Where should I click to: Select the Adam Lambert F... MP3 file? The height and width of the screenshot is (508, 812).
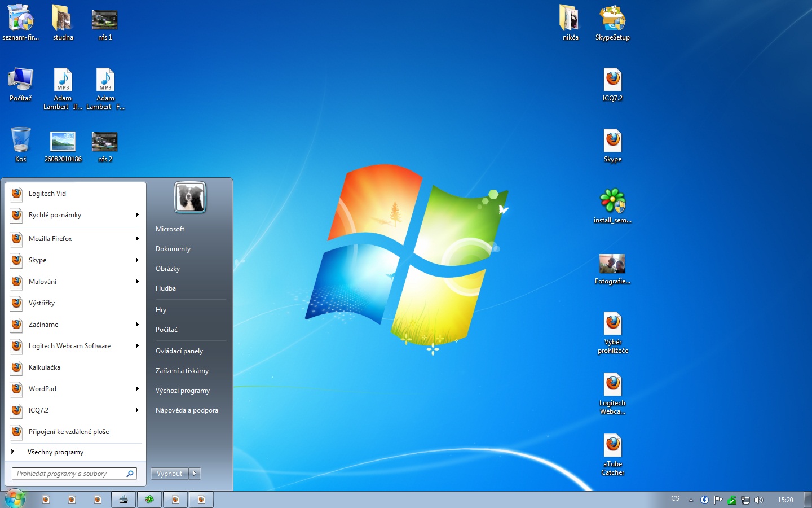105,89
